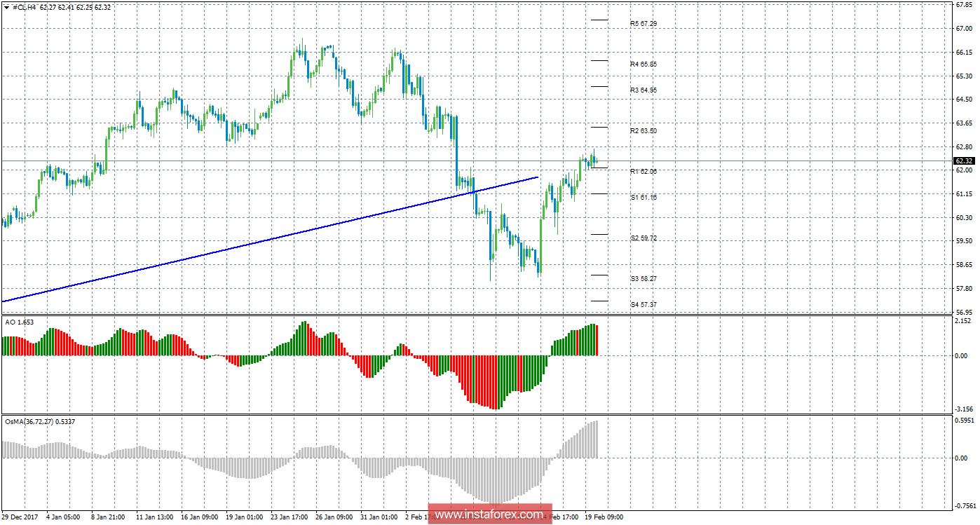Click the R3 64.95 pivot label
This screenshot has height=525, width=980.
point(643,90)
